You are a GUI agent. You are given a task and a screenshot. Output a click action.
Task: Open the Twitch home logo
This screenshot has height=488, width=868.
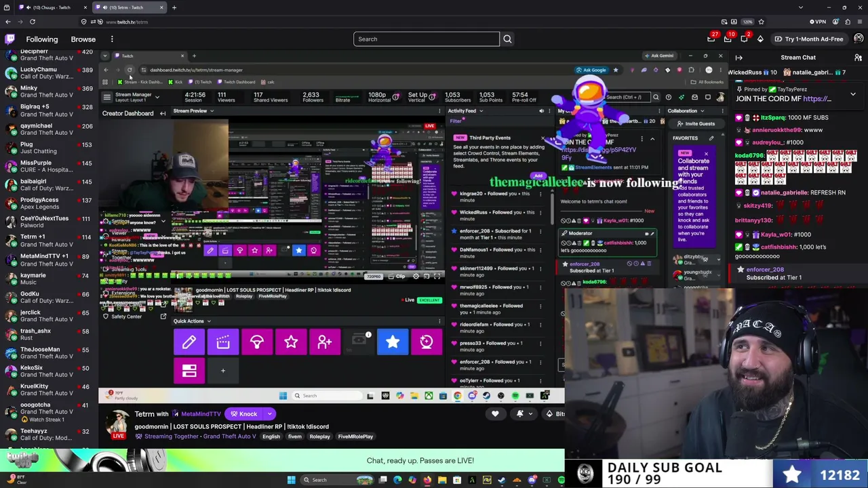tap(9, 39)
